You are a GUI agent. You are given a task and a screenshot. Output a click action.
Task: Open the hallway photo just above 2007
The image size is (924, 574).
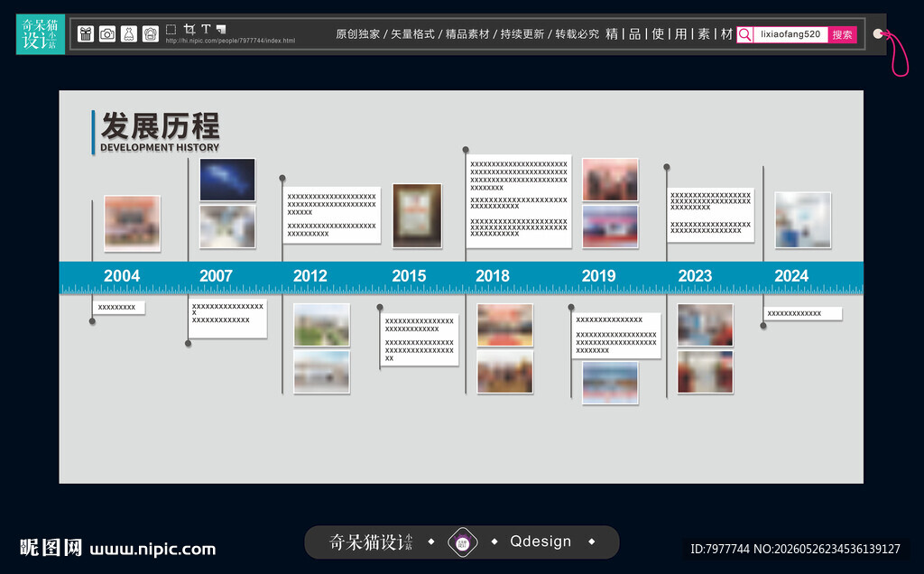[x=227, y=227]
